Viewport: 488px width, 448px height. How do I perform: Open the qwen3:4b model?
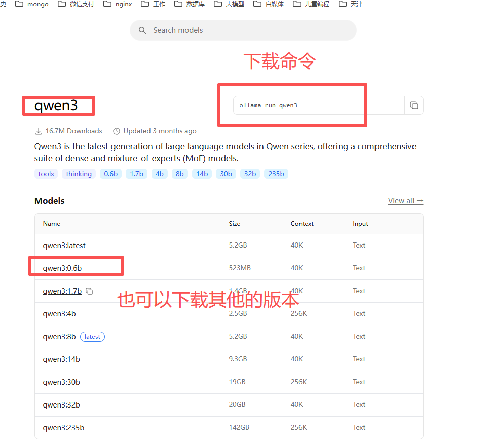pos(59,314)
